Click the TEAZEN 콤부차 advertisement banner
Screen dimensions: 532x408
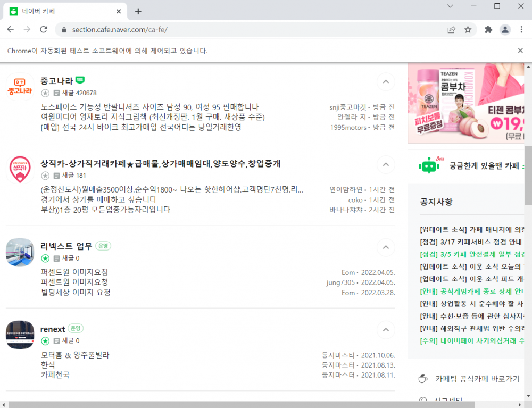[466, 103]
